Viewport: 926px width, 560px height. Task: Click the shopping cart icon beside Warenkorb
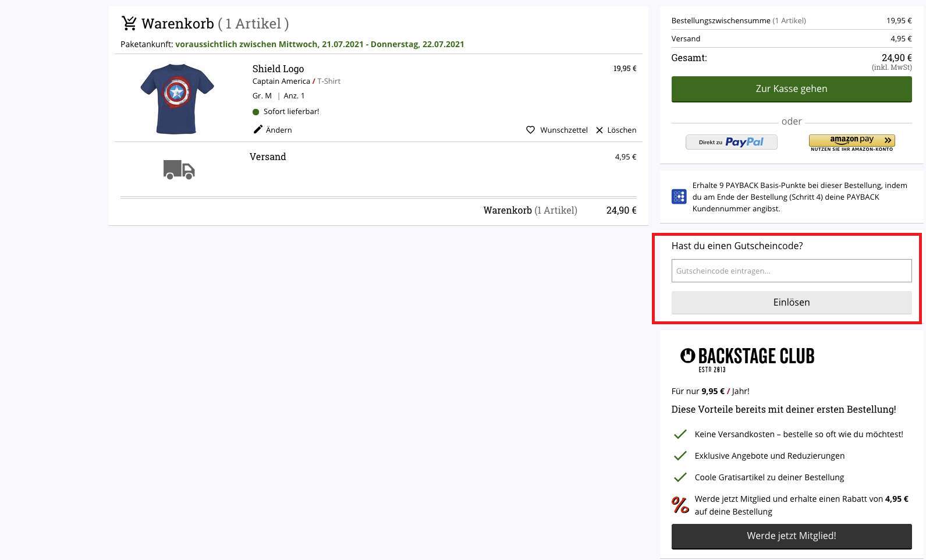pos(129,23)
